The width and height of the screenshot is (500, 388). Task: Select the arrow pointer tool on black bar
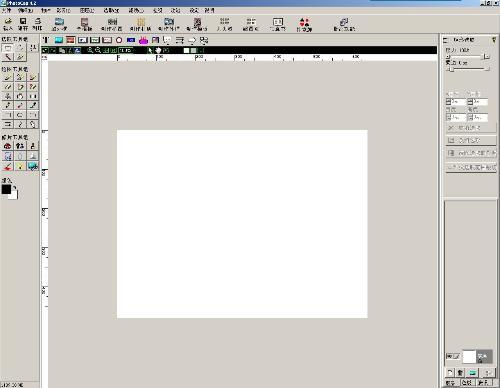pos(150,50)
